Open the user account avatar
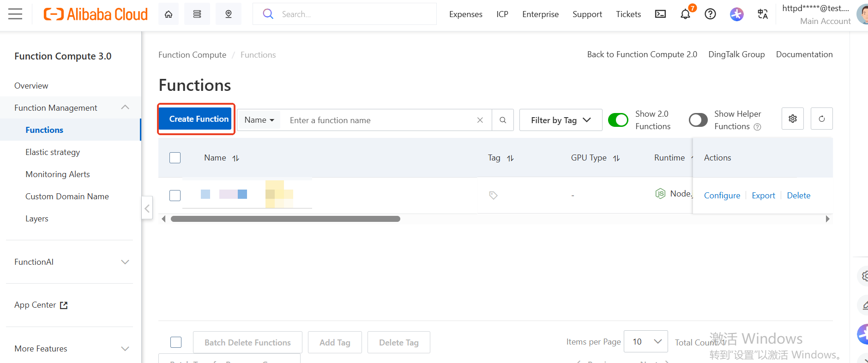Viewport: 868px width, 363px height. pyautogui.click(x=863, y=14)
